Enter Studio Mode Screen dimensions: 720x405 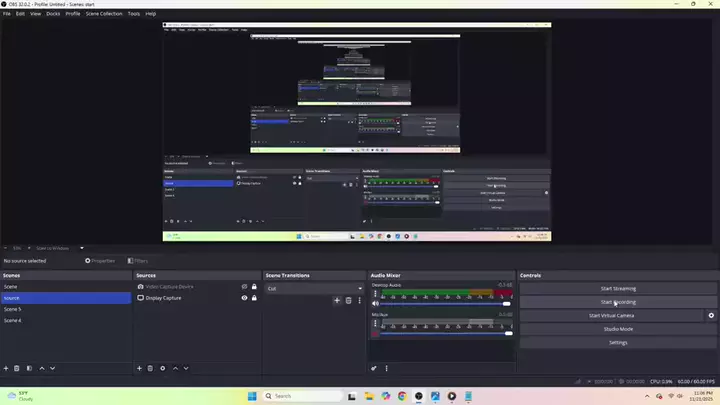(x=617, y=329)
